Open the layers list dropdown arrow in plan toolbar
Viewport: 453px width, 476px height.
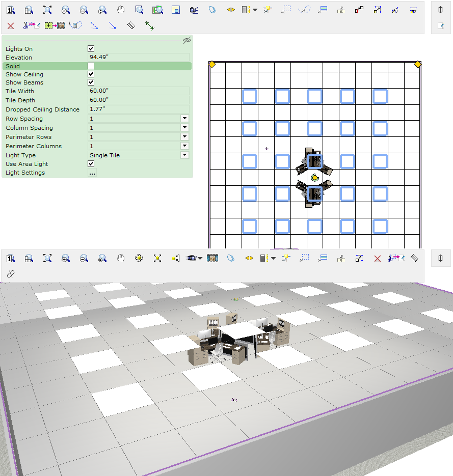point(255,10)
